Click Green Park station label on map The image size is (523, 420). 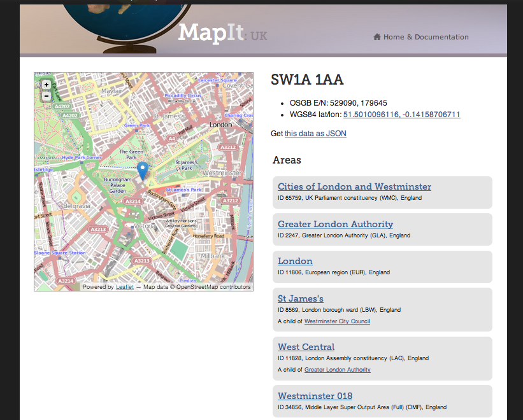click(137, 125)
